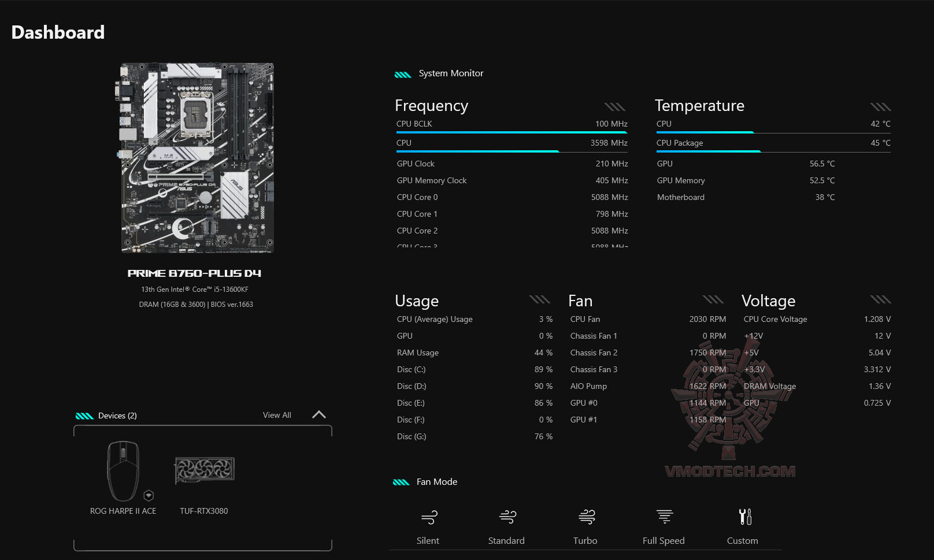Click the shield badge beside the mouse
934x560 pixels.
(149, 495)
